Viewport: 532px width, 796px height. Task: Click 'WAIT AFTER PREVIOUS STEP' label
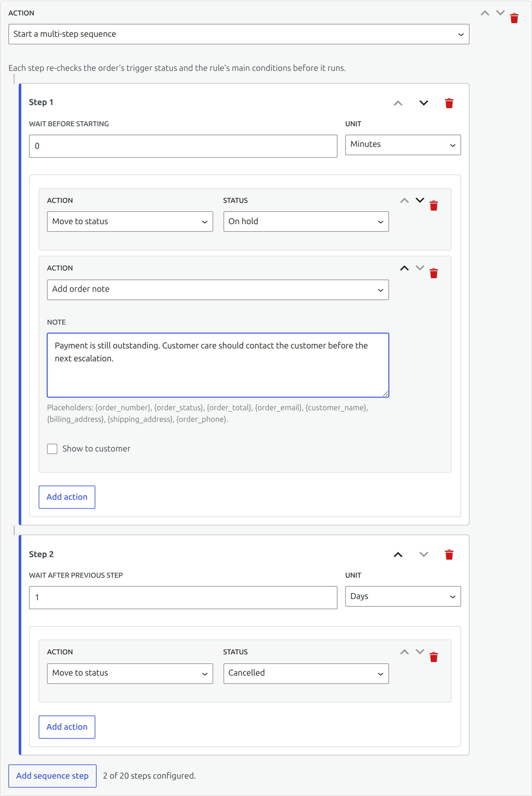tap(76, 575)
